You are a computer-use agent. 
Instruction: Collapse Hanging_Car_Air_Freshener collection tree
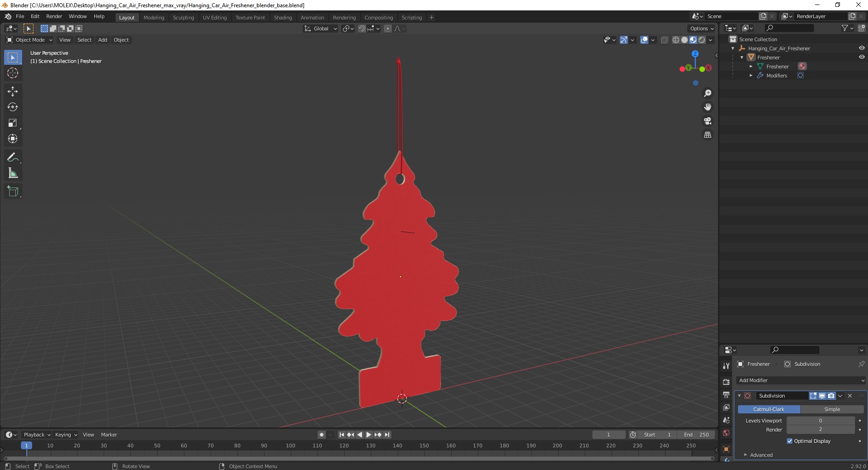733,48
